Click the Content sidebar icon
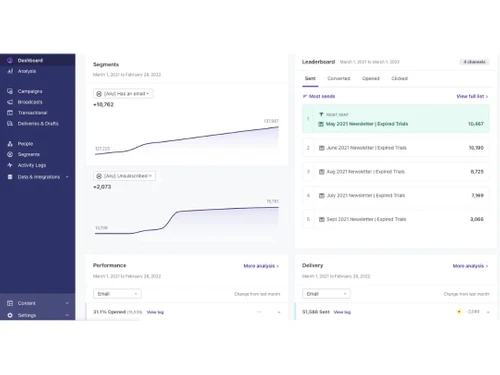 tap(10, 303)
